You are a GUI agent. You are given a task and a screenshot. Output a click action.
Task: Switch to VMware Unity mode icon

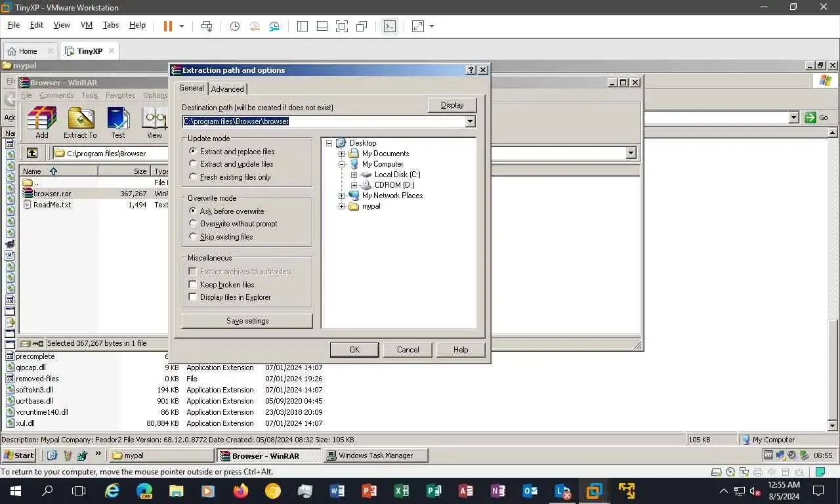point(362,26)
